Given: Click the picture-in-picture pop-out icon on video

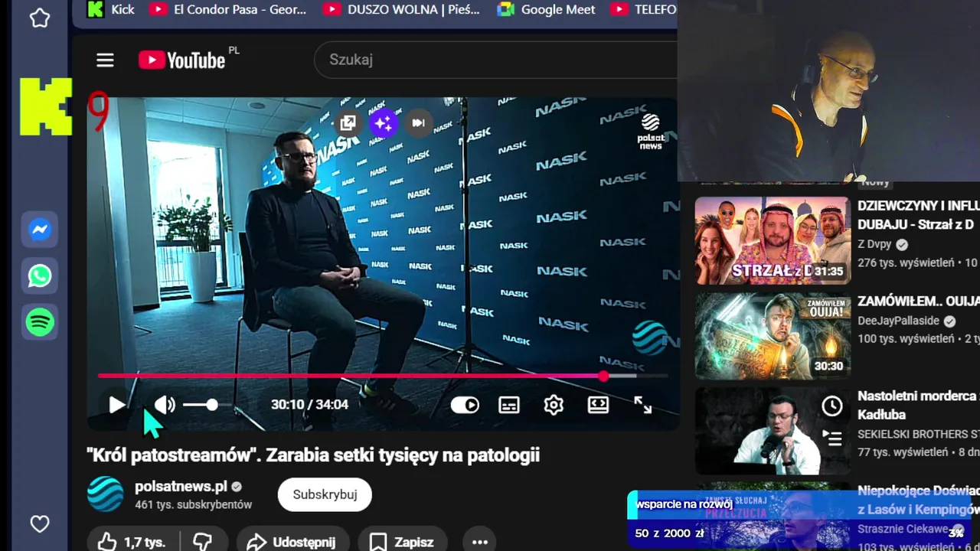Looking at the screenshot, I should click(348, 122).
